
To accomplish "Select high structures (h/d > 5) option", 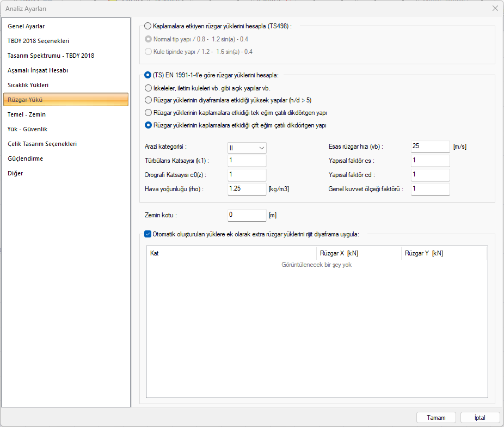I will point(148,100).
